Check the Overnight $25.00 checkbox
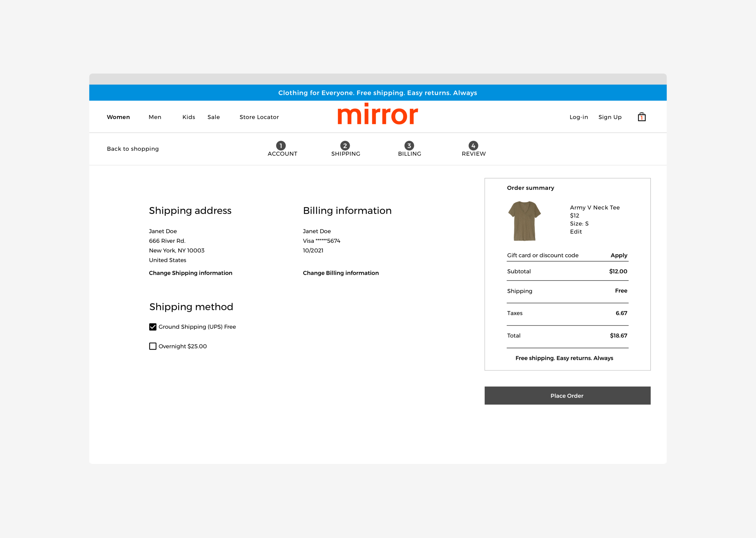The image size is (756, 538). coord(153,346)
